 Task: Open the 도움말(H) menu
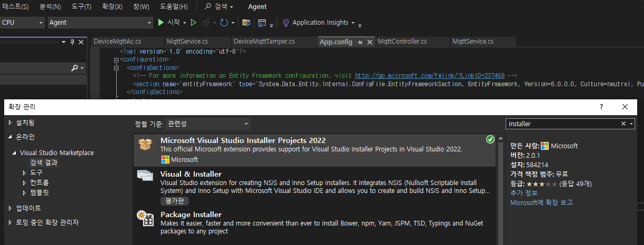point(174,7)
